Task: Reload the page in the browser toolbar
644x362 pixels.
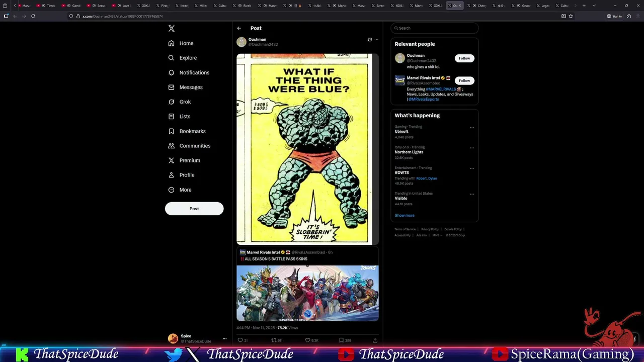Action: coord(33,16)
